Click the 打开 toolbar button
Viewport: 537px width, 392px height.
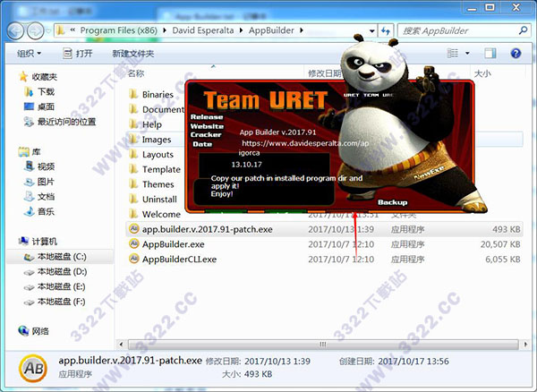pos(78,54)
